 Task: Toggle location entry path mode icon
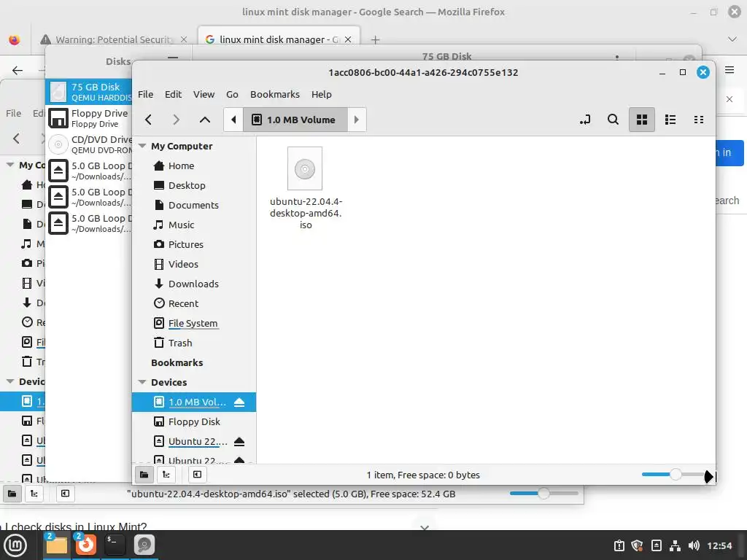coord(585,120)
